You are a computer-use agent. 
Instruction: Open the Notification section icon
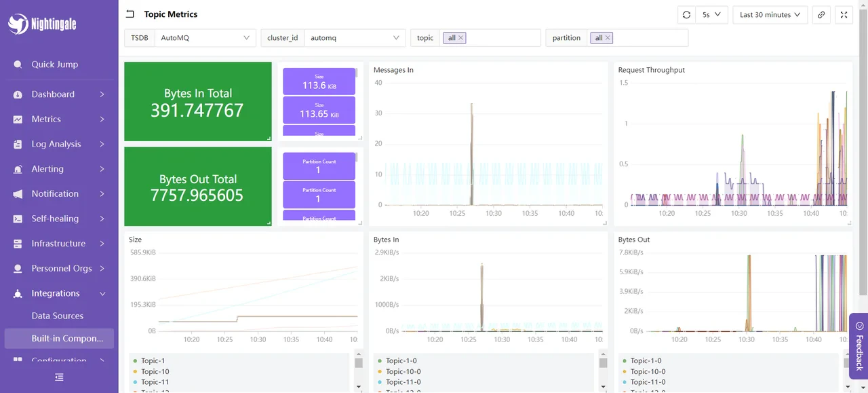click(x=17, y=193)
